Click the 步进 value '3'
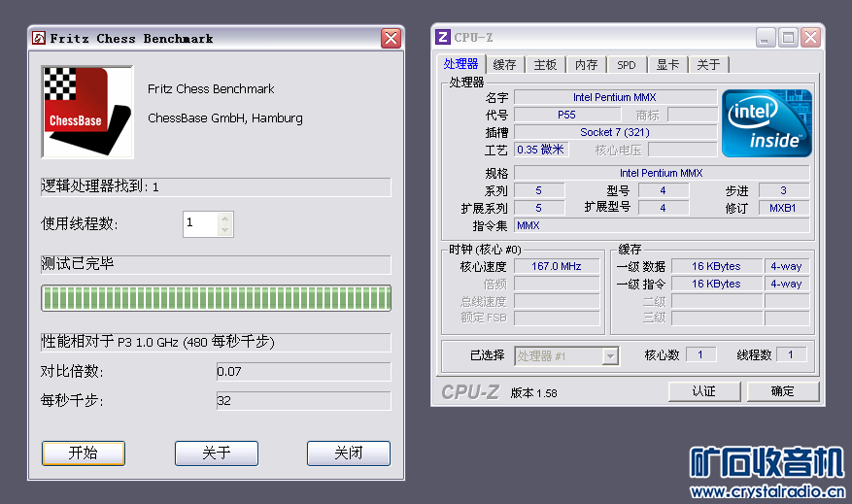The width and height of the screenshot is (852, 504). coord(784,190)
